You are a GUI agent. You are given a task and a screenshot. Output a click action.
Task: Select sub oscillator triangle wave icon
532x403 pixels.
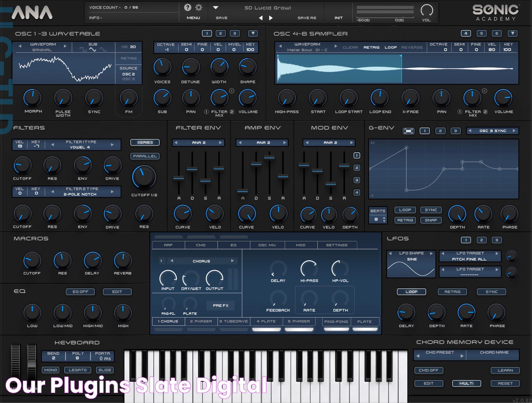tap(93, 49)
